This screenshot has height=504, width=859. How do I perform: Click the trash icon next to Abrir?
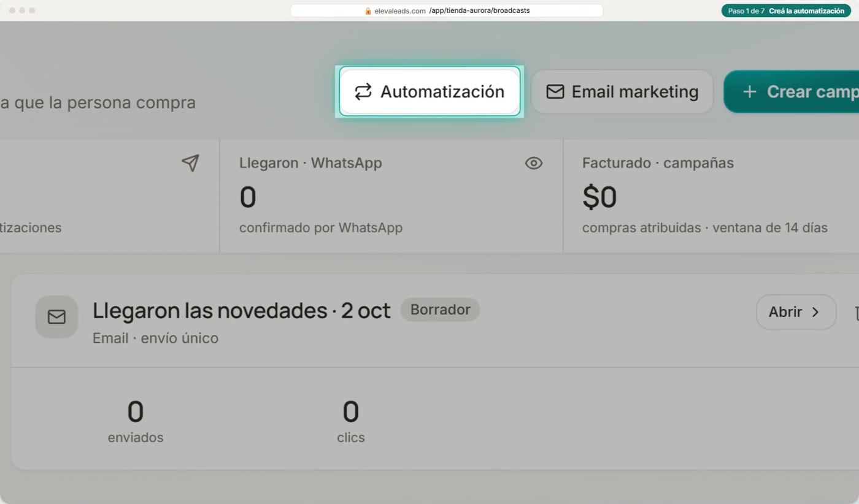857,313
